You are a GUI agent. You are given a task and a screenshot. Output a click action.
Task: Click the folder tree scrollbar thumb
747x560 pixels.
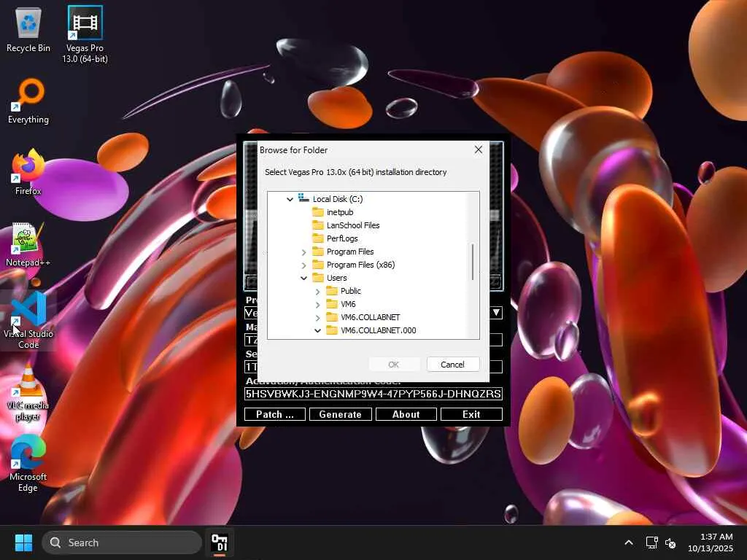(x=473, y=262)
